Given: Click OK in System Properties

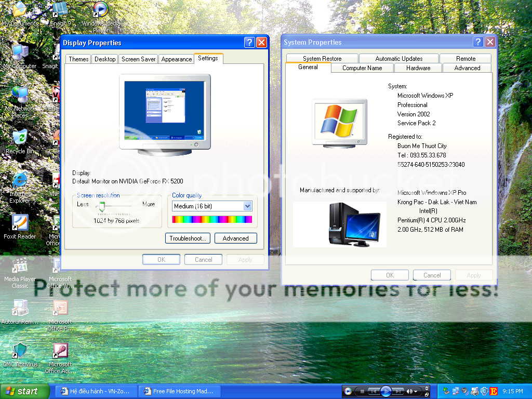Looking at the screenshot, I should 390,275.
